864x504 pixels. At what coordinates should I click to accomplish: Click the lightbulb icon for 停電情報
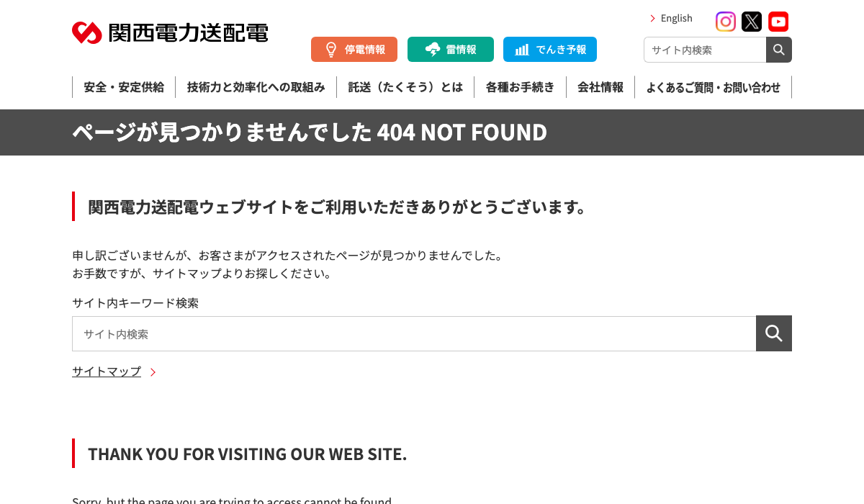click(x=331, y=50)
